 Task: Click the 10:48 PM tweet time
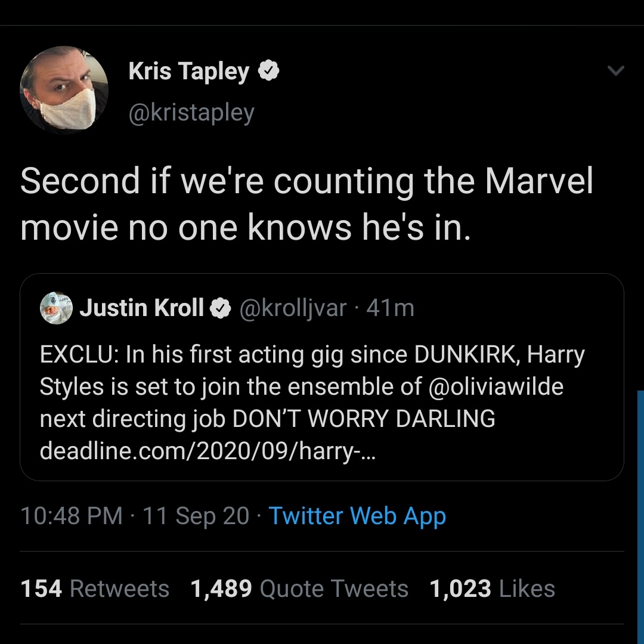tap(72, 516)
